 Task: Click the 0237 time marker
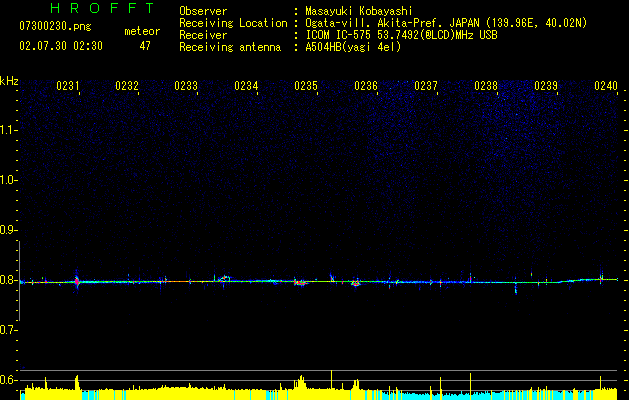point(426,86)
